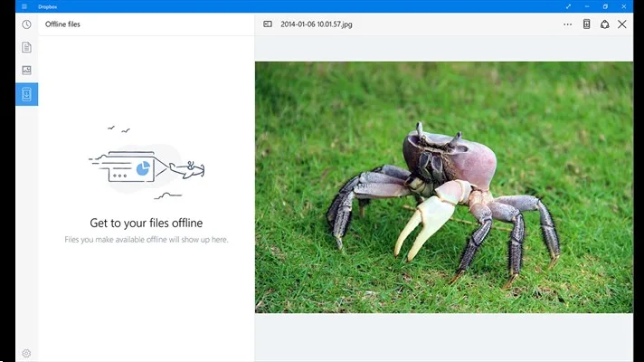Go to Files via the document icon
Viewport: 644px width, 362px height.
pos(26,47)
